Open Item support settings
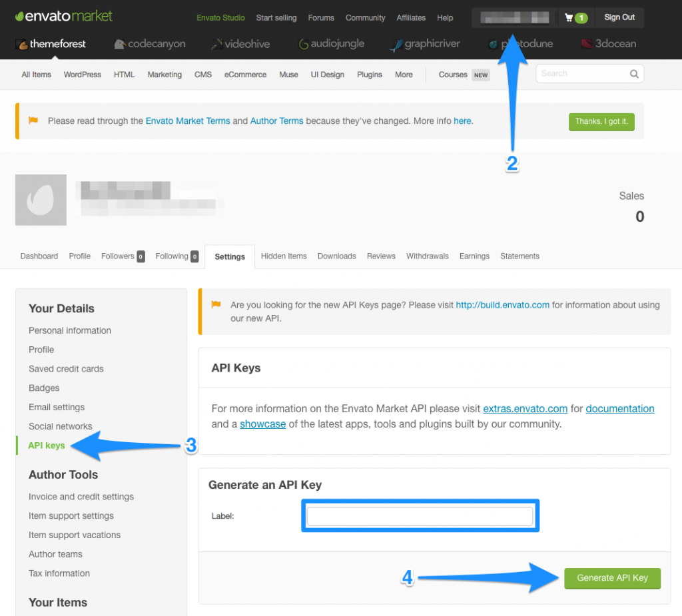This screenshot has width=682, height=616. pyautogui.click(x=71, y=516)
